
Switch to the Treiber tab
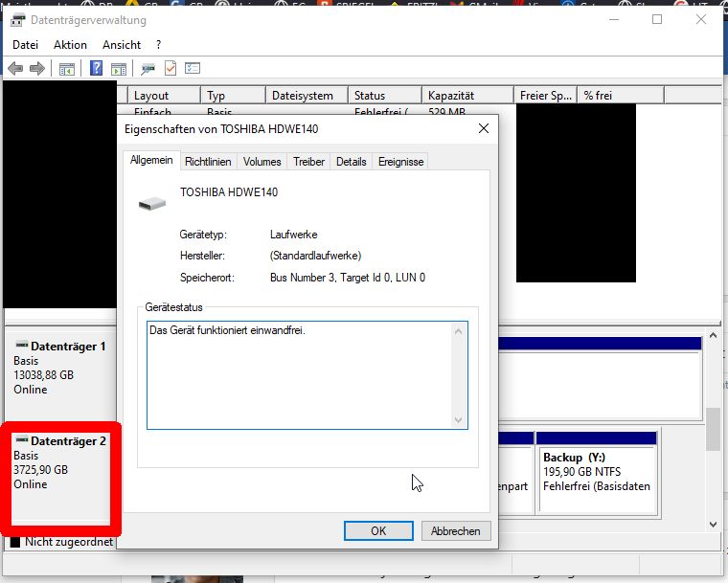[x=308, y=162]
